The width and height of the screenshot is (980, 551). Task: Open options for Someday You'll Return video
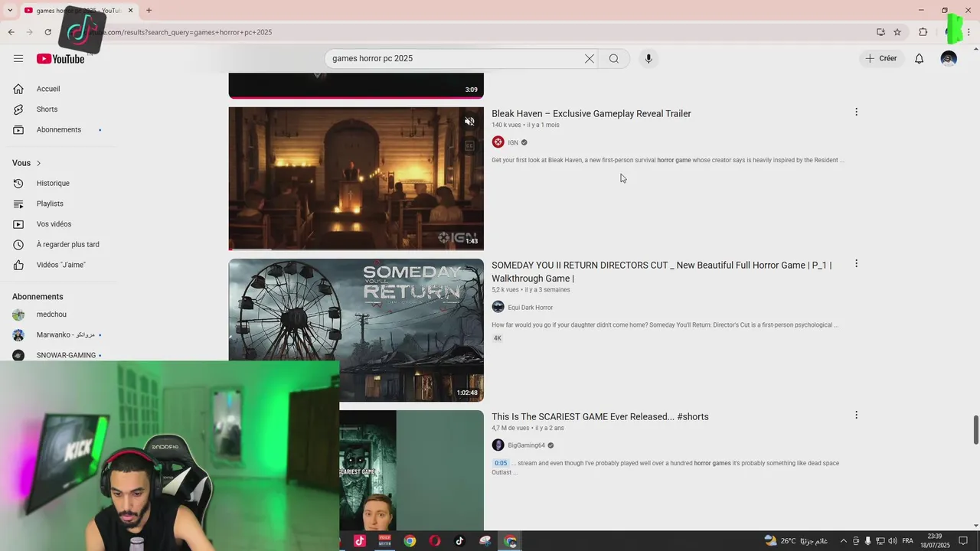click(x=856, y=263)
